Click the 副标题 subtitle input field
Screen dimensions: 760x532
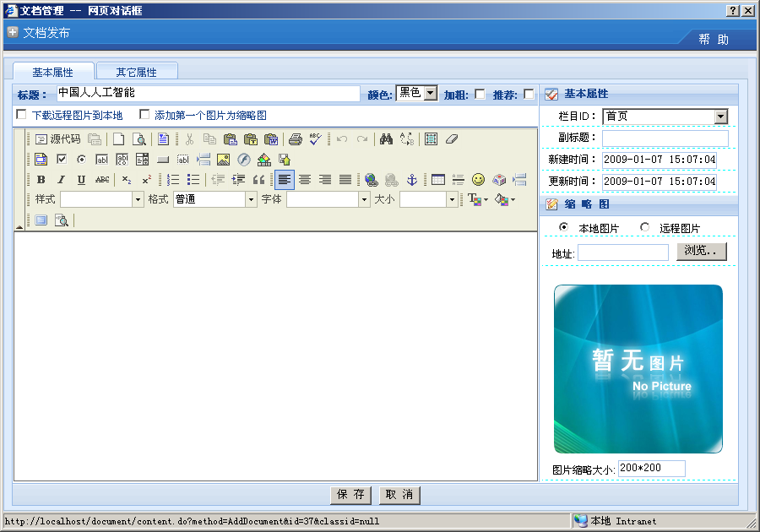(x=665, y=138)
